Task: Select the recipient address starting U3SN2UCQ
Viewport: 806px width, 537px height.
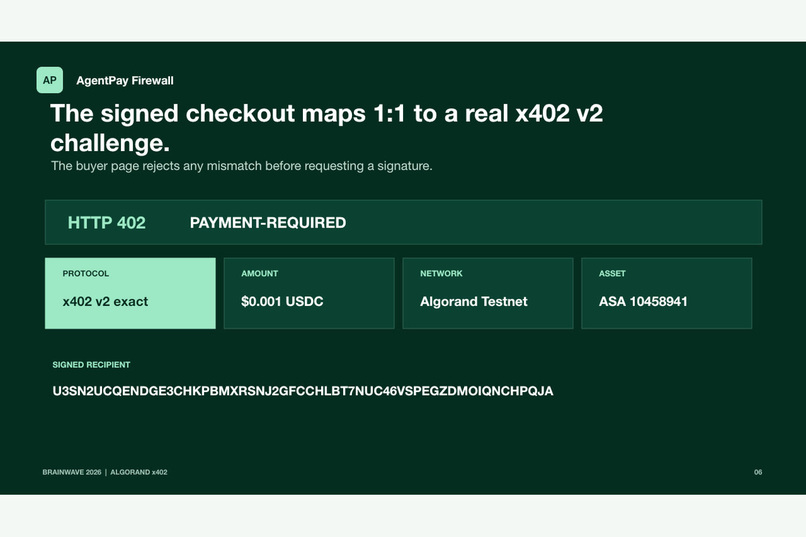Action: click(303, 391)
